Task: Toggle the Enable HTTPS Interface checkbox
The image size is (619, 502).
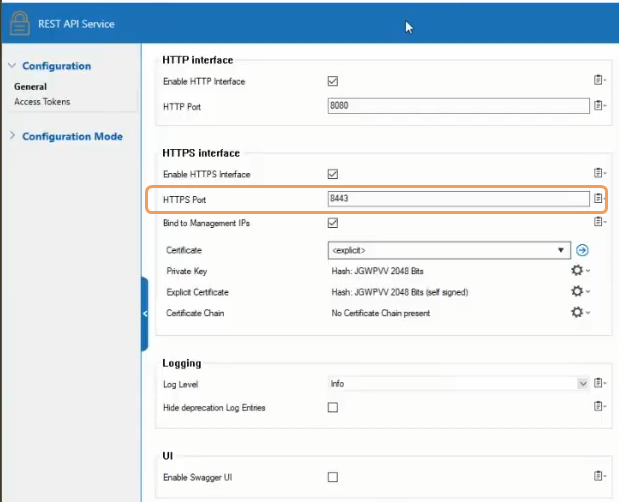Action: click(x=333, y=174)
